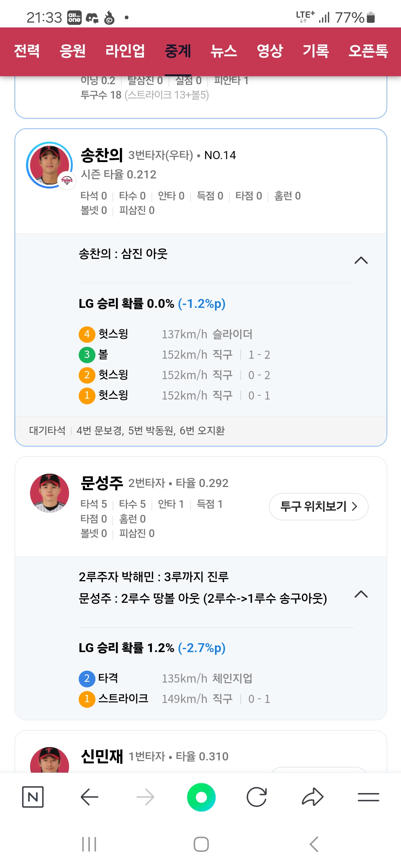Screen dimensions: 401x868
Task: Tap 문성주 player profile photo
Action: [x=50, y=493]
